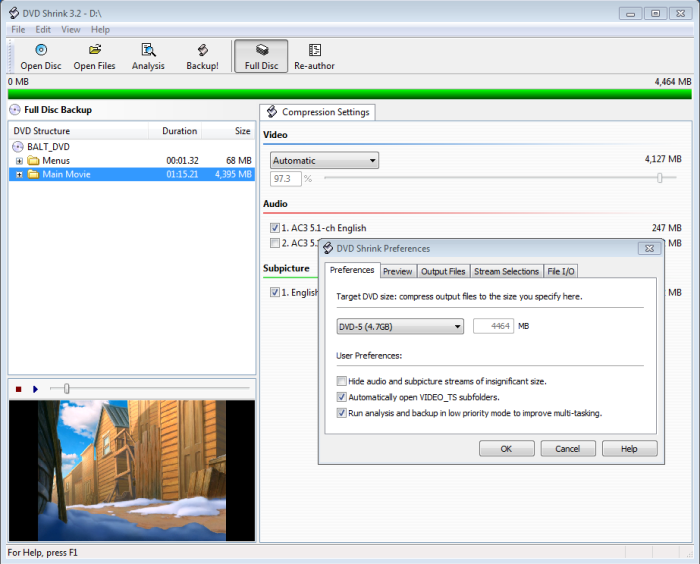Toggle the English subpicture stream
Viewport: 700px width, 564px height.
(x=275, y=292)
